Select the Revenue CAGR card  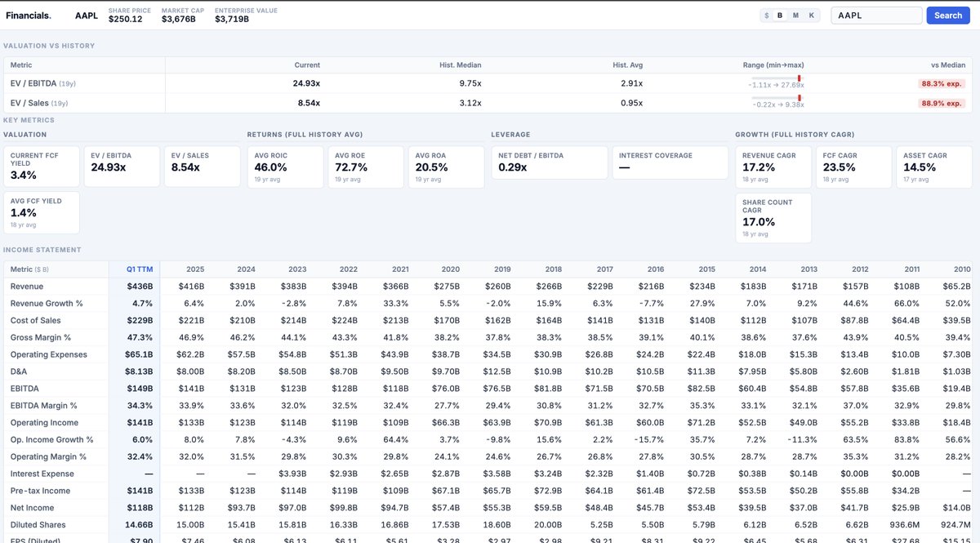(773, 162)
